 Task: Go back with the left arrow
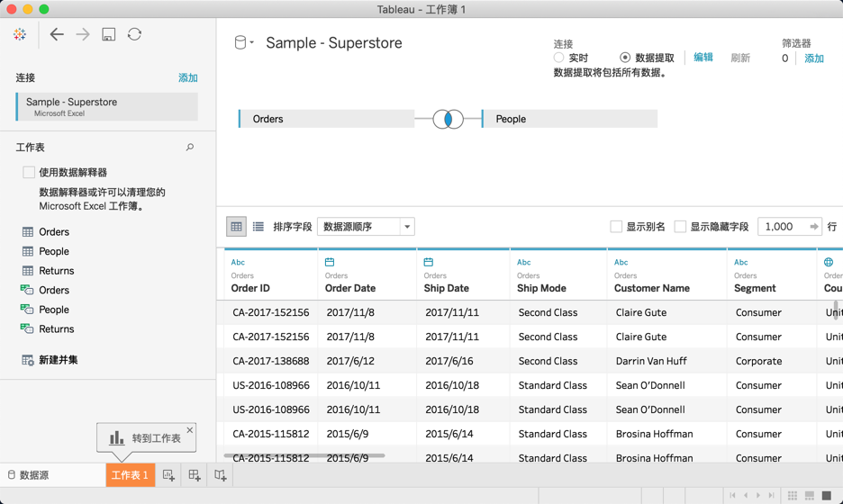pos(57,34)
